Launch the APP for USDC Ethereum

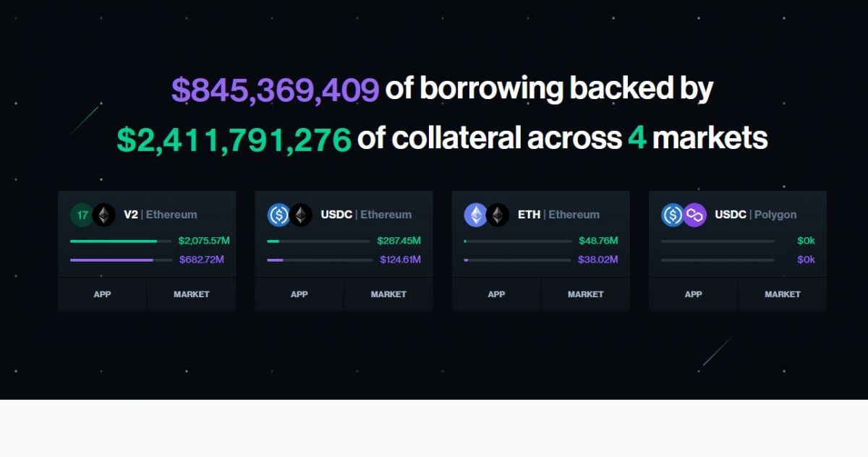click(x=299, y=294)
